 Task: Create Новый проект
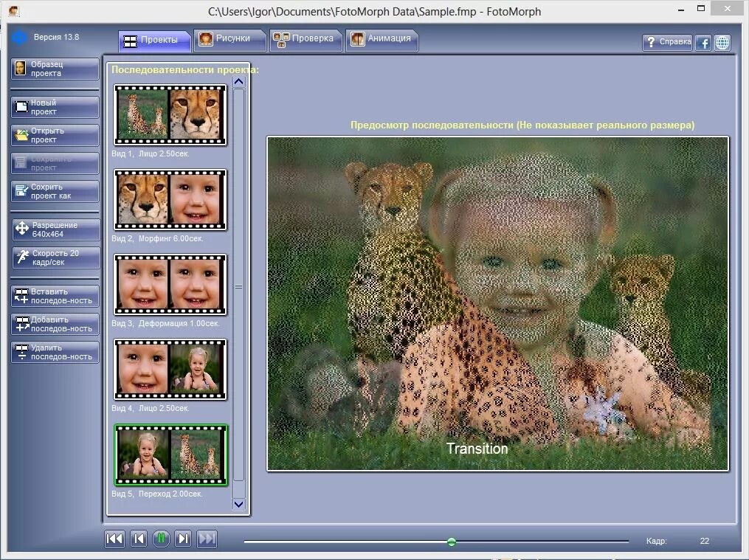[55, 107]
